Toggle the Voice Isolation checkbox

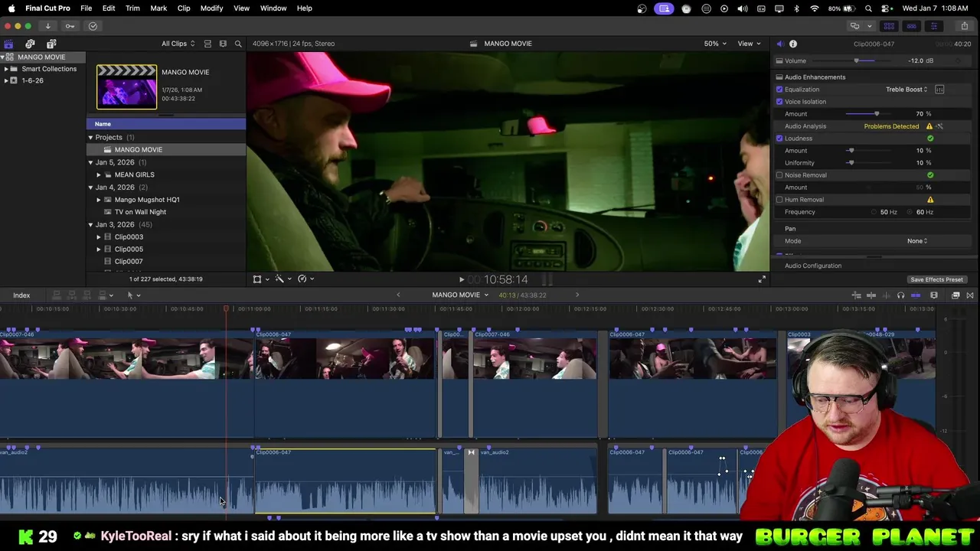click(x=779, y=102)
